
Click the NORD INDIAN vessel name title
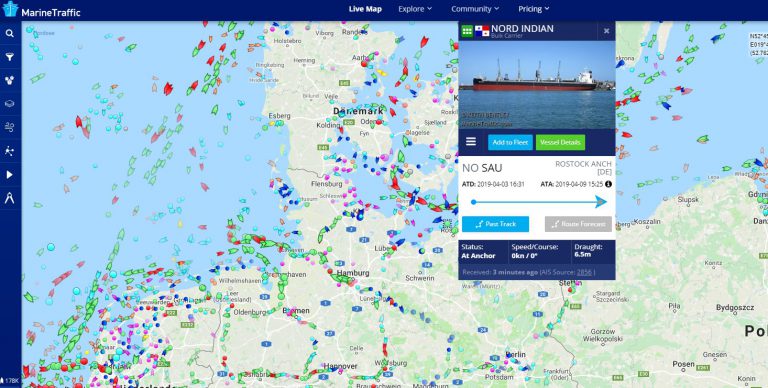(x=522, y=28)
